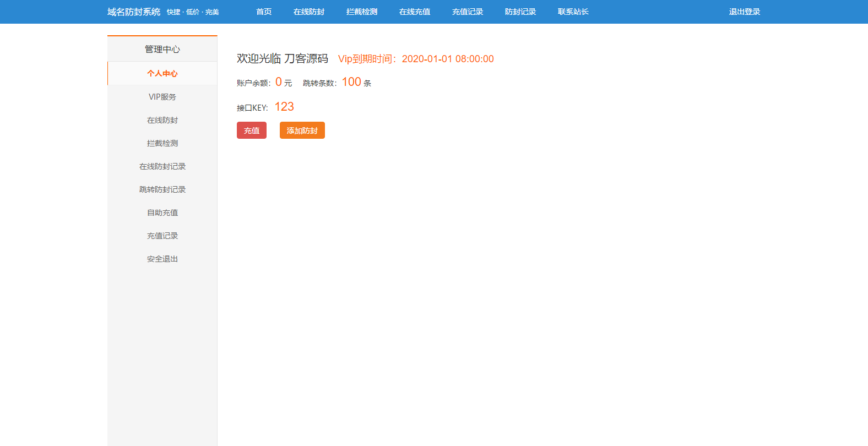Click the orange 添加防封 button
Screen dimensions: 868x446
(x=302, y=130)
